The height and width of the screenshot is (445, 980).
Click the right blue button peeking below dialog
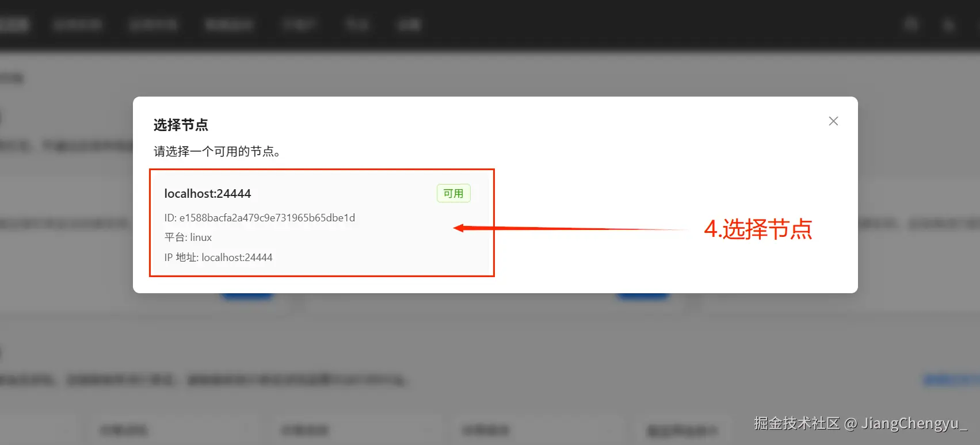[x=643, y=296]
